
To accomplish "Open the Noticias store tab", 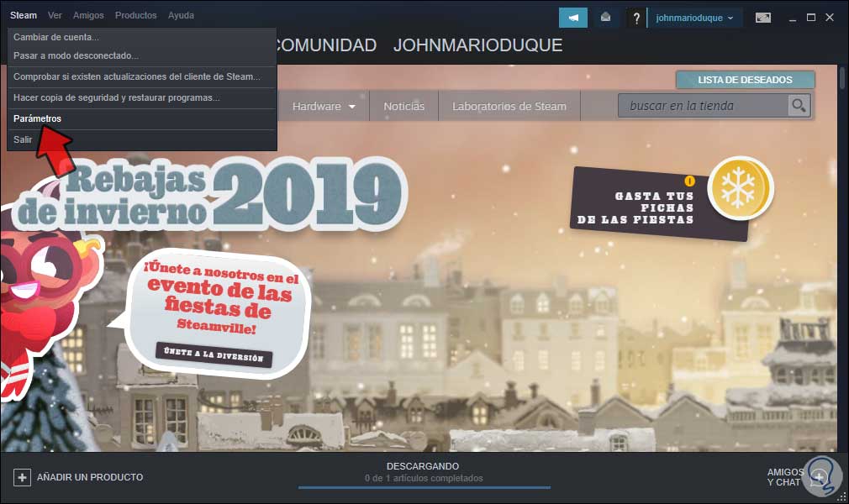I will 404,107.
